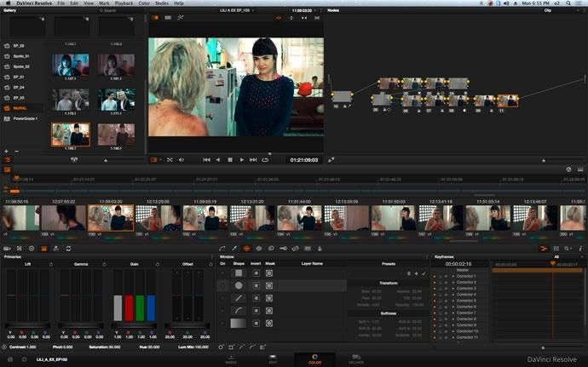The height and width of the screenshot is (367, 588).
Task: Toggle Invert for the gradient window row
Action: click(257, 323)
